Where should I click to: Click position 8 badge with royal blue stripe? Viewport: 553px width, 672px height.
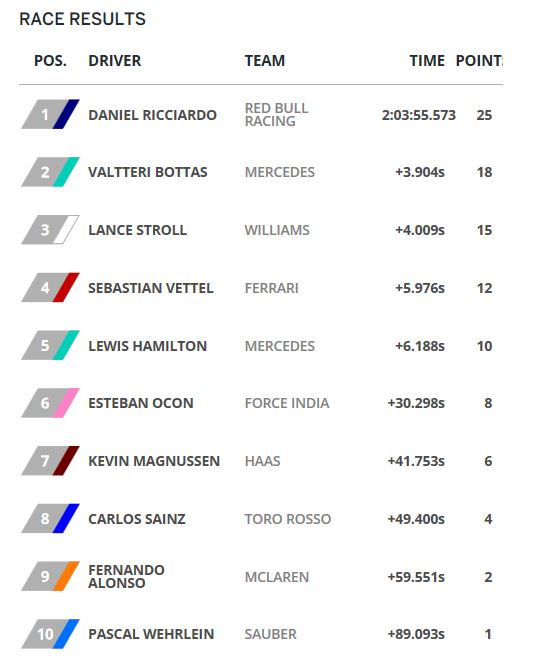(x=50, y=519)
